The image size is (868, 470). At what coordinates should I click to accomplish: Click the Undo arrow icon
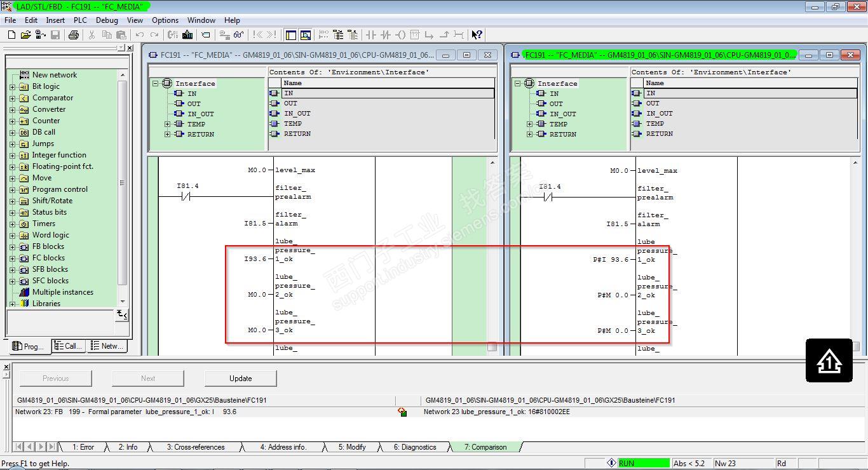pos(139,35)
